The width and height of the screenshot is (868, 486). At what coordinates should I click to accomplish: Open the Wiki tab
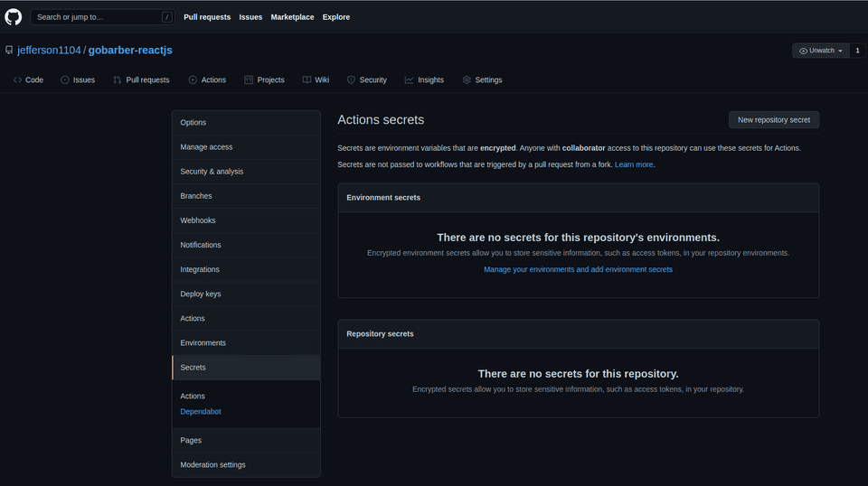(x=316, y=79)
